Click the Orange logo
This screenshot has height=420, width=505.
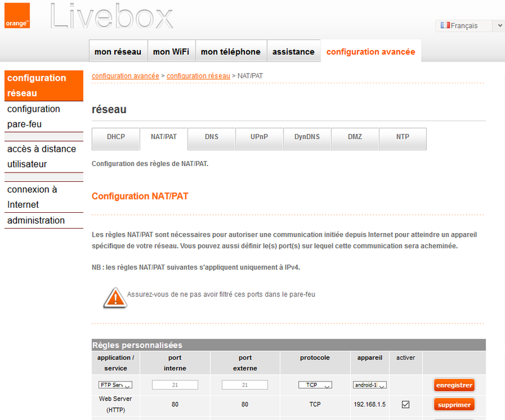[x=17, y=15]
